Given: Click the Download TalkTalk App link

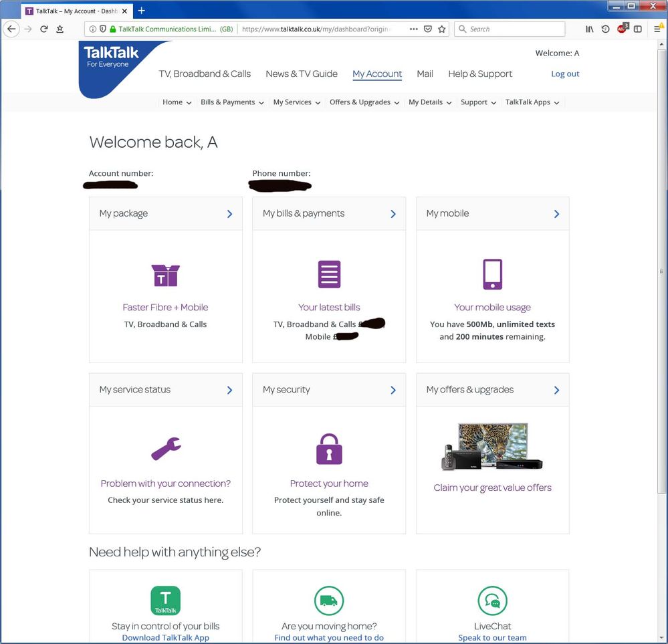Looking at the screenshot, I should [x=166, y=637].
